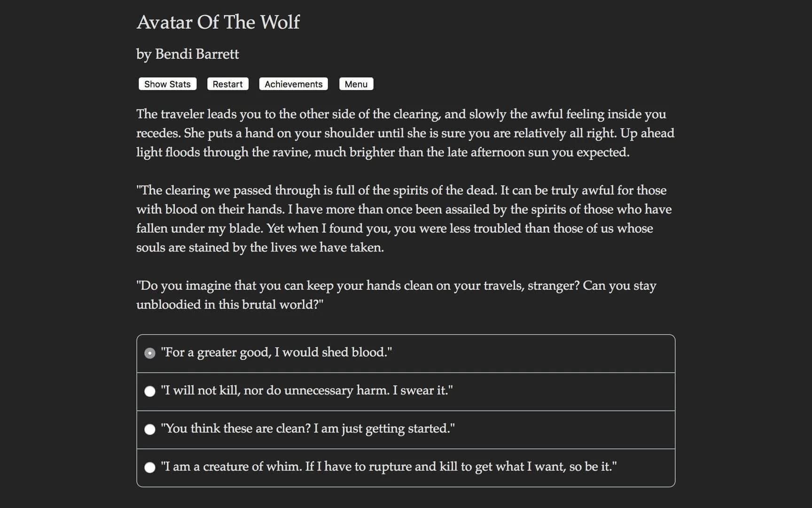Click the fourth choice row text
The width and height of the screenshot is (812, 508).
pos(389,467)
